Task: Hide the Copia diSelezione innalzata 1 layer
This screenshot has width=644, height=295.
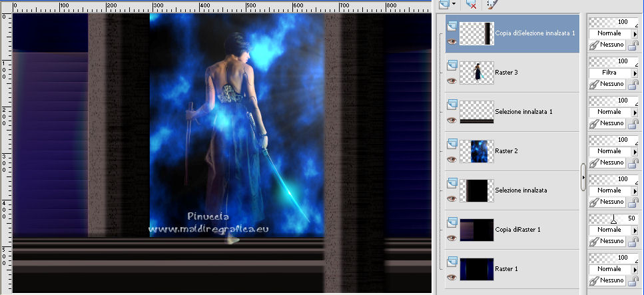Action: click(452, 41)
